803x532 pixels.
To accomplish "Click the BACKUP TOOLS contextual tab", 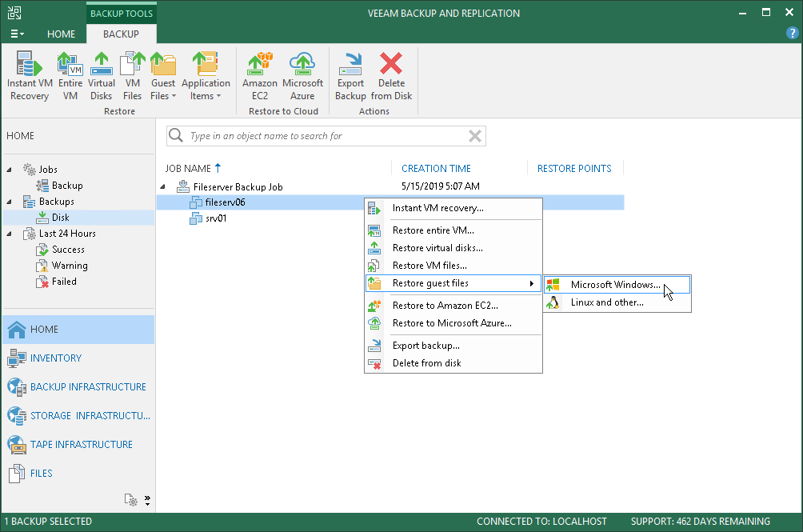I will [122, 14].
